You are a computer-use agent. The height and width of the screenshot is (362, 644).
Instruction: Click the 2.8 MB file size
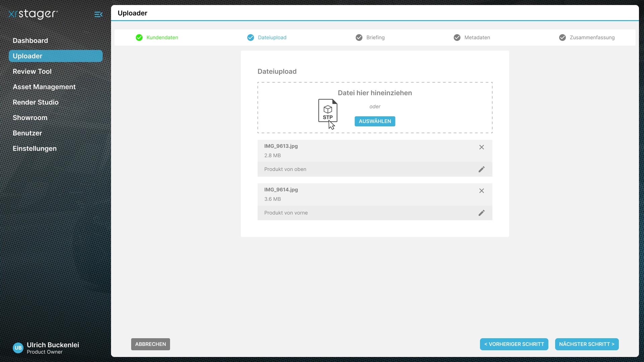point(273,156)
